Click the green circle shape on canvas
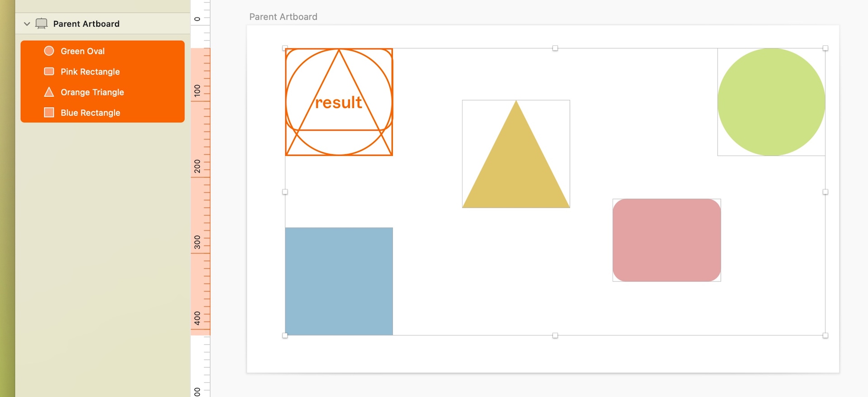This screenshot has width=868, height=397. [771, 102]
